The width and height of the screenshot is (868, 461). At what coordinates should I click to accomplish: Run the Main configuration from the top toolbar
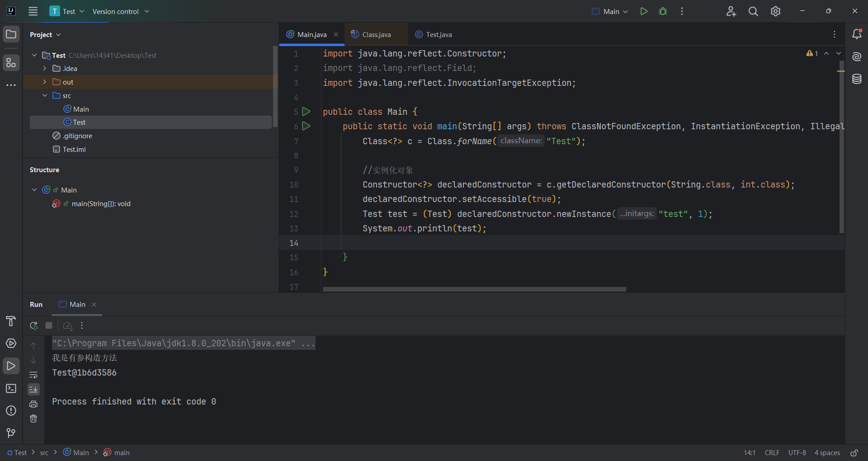point(644,11)
